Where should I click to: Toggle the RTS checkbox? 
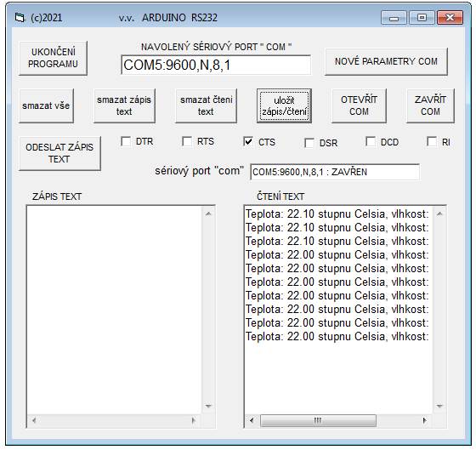point(187,141)
